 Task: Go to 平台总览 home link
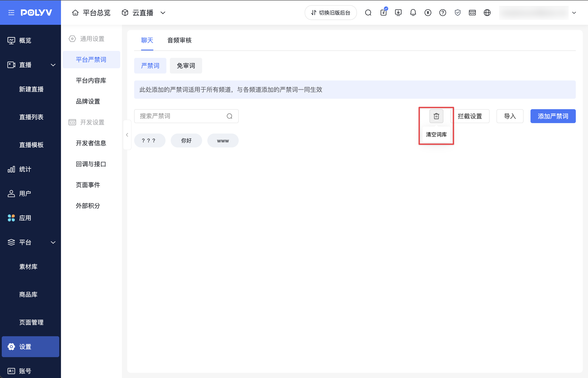click(91, 13)
